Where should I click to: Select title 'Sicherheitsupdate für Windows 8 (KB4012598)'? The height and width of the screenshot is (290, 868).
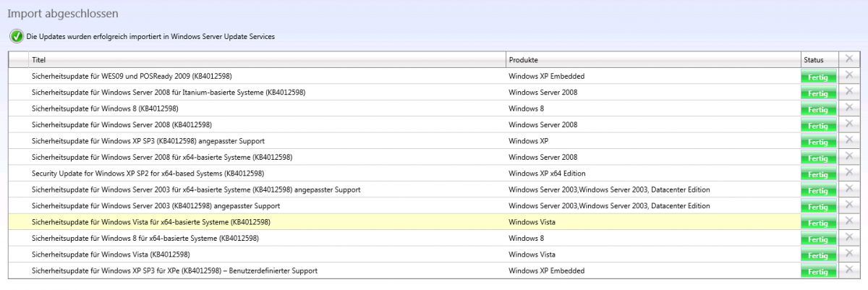coord(105,108)
